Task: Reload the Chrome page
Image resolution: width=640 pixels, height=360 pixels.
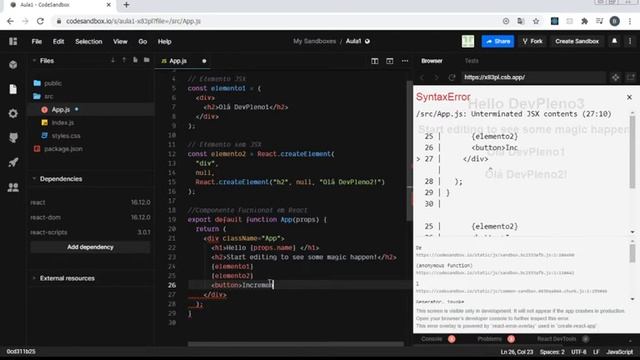Action: click(x=40, y=21)
